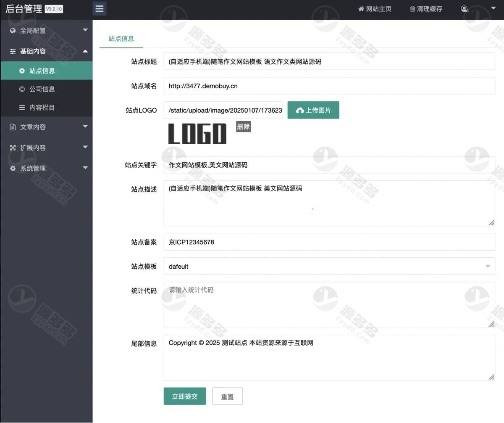Click the 后台管理 title text
Screen dimensions: 504x423
coord(24,9)
